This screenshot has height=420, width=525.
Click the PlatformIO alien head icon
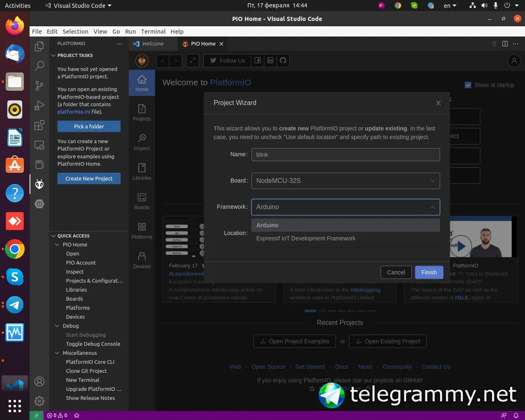point(39,184)
